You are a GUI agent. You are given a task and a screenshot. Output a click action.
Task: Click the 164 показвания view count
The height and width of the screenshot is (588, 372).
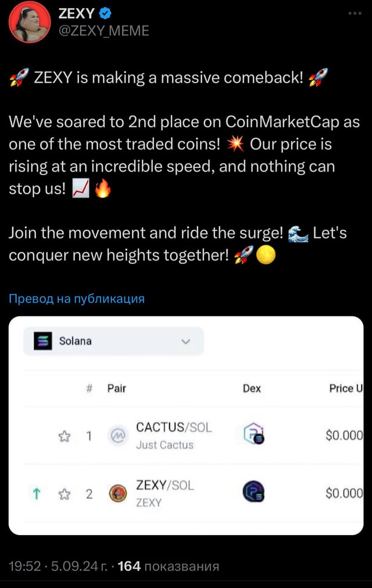(168, 565)
